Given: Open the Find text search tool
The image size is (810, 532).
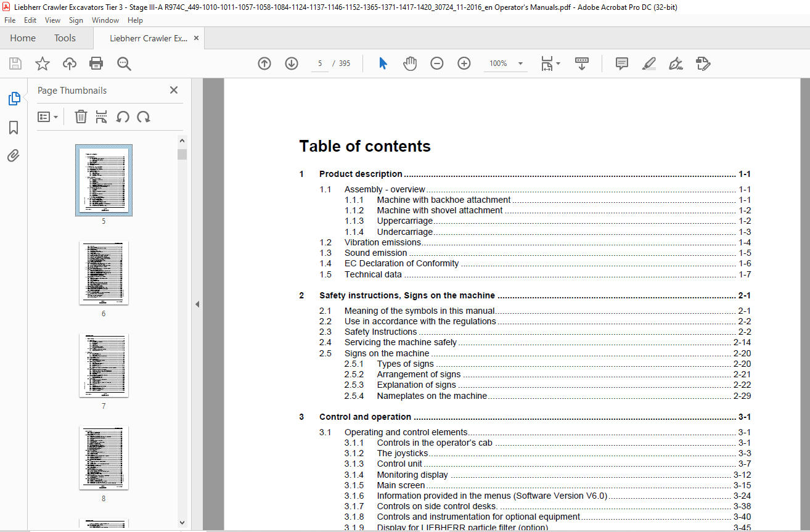Looking at the screenshot, I should click(124, 63).
